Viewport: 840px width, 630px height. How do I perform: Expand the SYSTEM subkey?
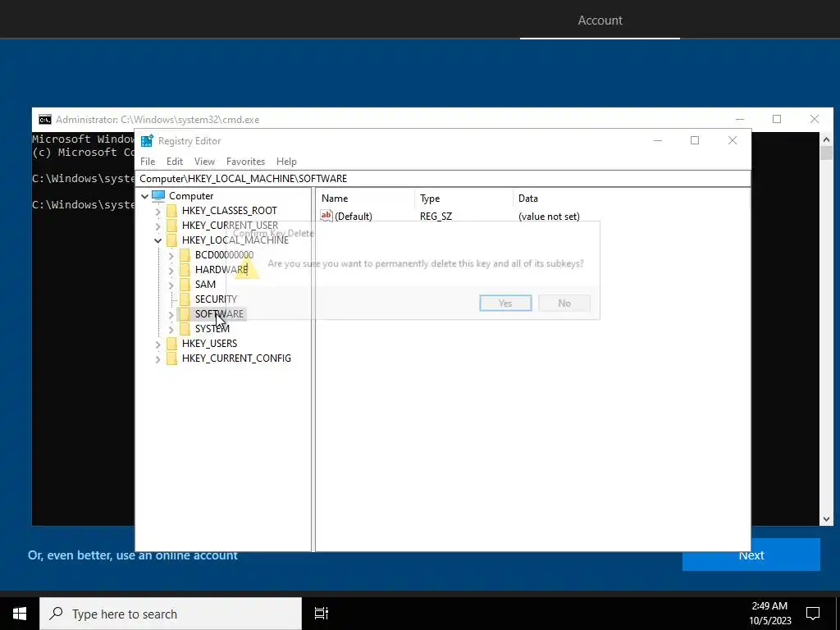[171, 330]
